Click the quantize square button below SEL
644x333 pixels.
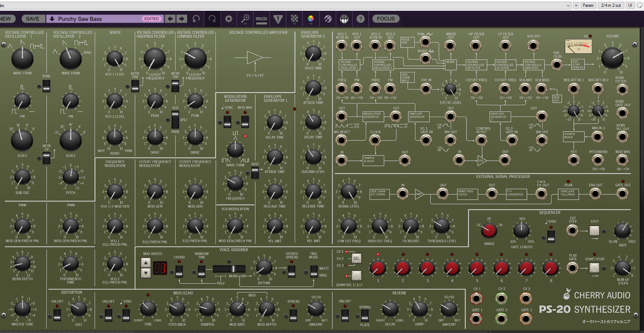[x=356, y=276]
